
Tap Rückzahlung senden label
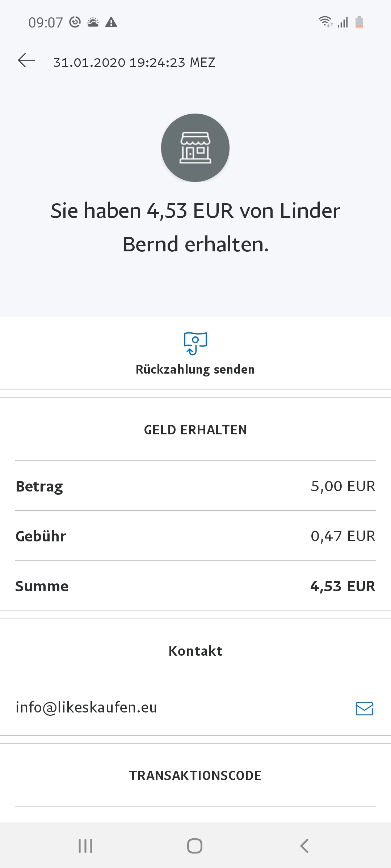195,370
